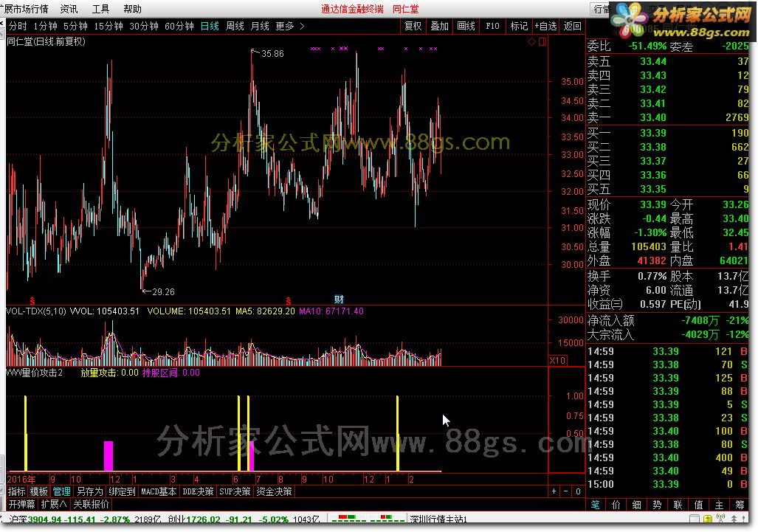
Task: Click the 管理 manage tab
Action: (61, 491)
